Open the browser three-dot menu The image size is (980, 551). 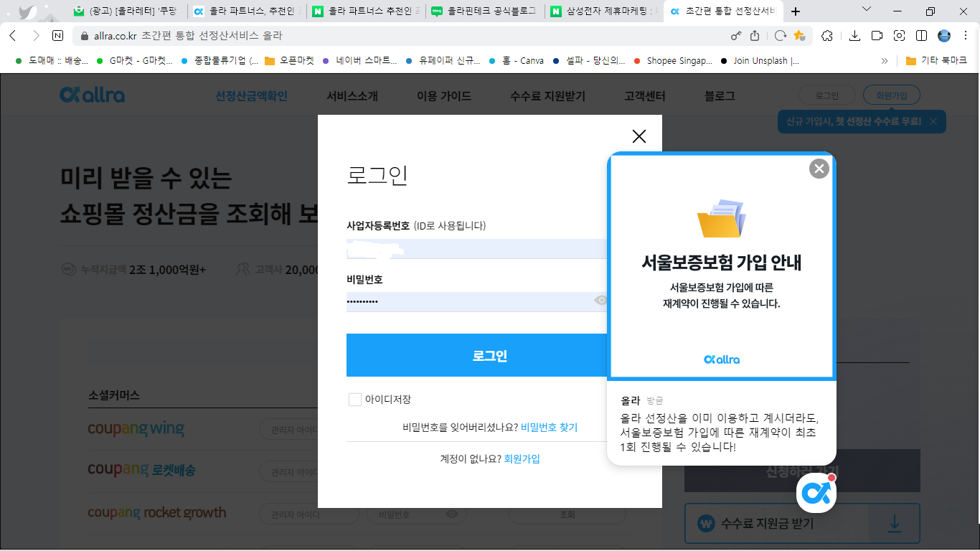tap(967, 36)
